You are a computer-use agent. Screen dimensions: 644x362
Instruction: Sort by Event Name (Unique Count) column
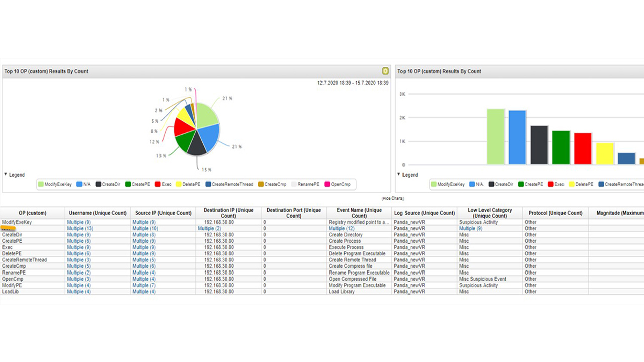pos(359,213)
